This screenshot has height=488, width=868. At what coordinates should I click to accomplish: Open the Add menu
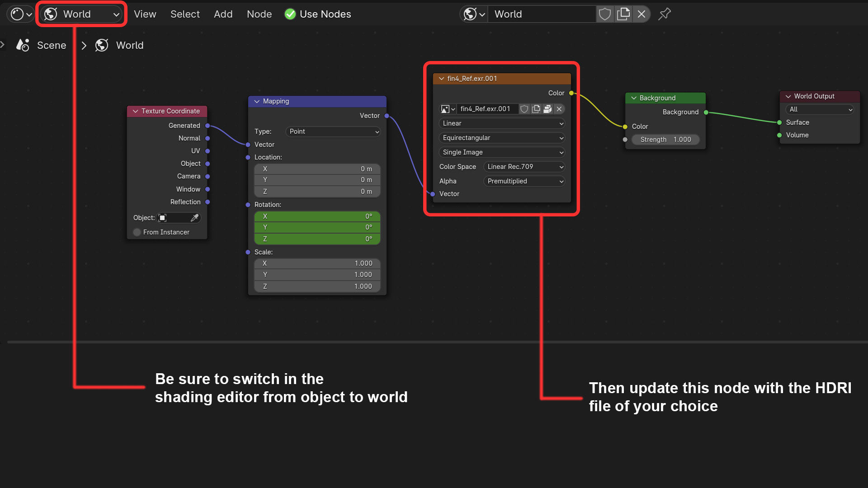pyautogui.click(x=223, y=14)
